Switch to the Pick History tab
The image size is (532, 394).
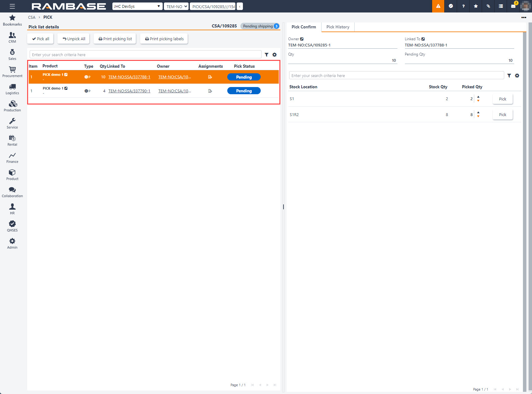pyautogui.click(x=338, y=27)
